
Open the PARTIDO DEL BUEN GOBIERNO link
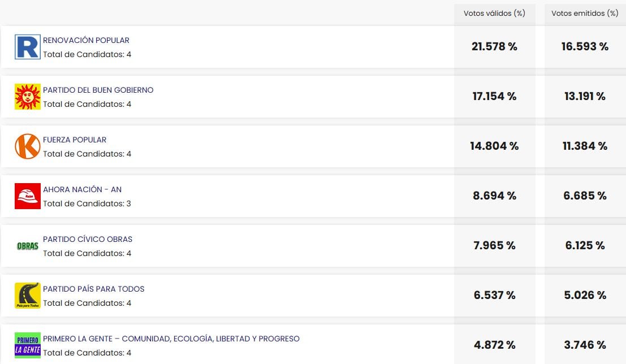coord(98,90)
